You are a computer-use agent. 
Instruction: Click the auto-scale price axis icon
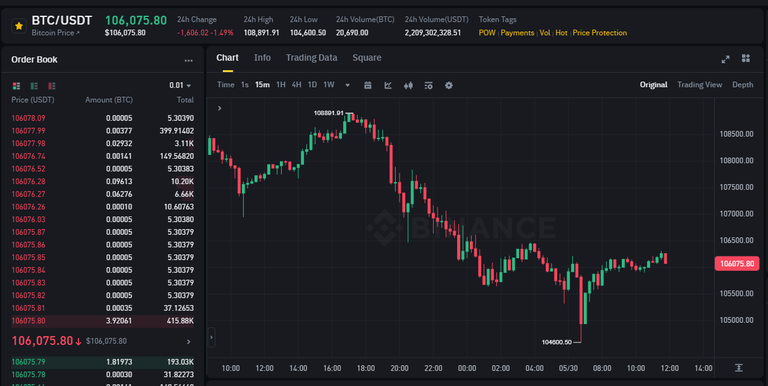point(739,368)
